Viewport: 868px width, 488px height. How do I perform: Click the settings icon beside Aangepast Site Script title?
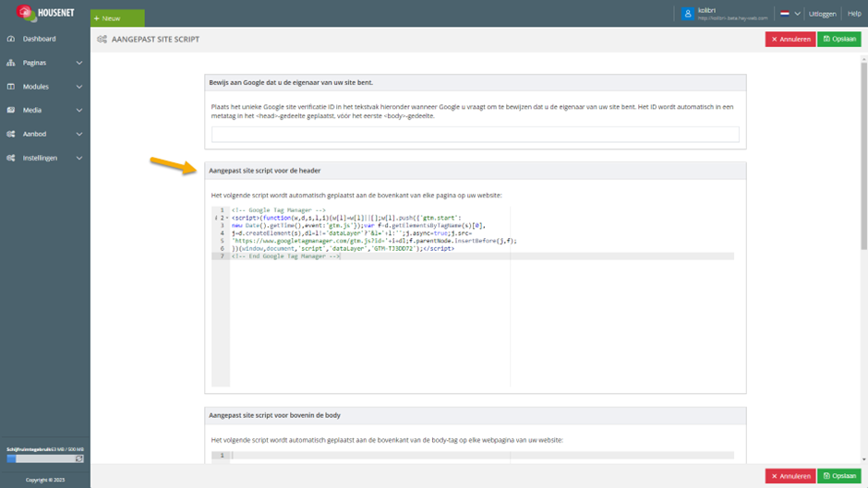click(102, 40)
